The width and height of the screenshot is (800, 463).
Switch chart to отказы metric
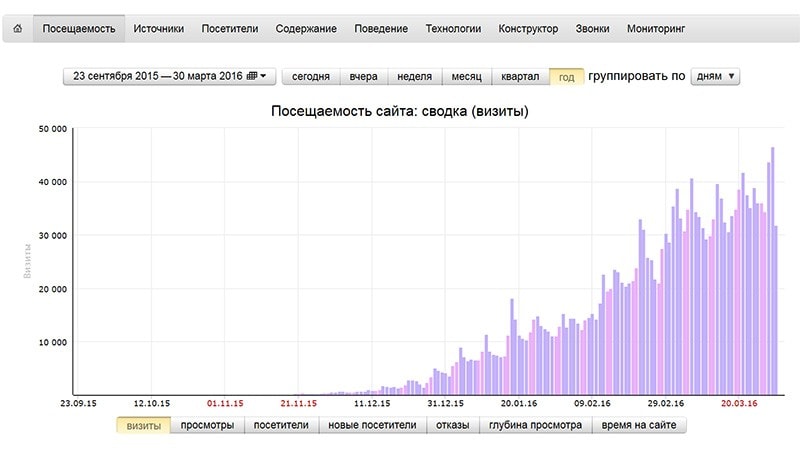453,425
